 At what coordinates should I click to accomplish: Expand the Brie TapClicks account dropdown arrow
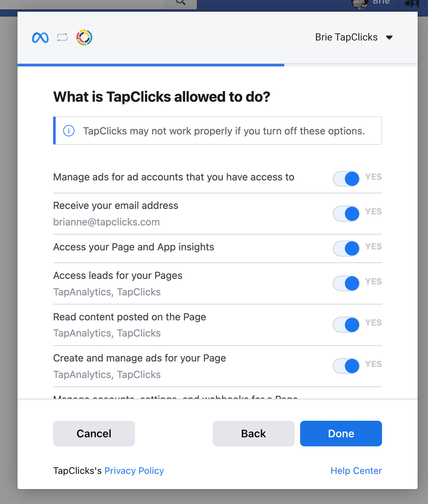click(389, 38)
